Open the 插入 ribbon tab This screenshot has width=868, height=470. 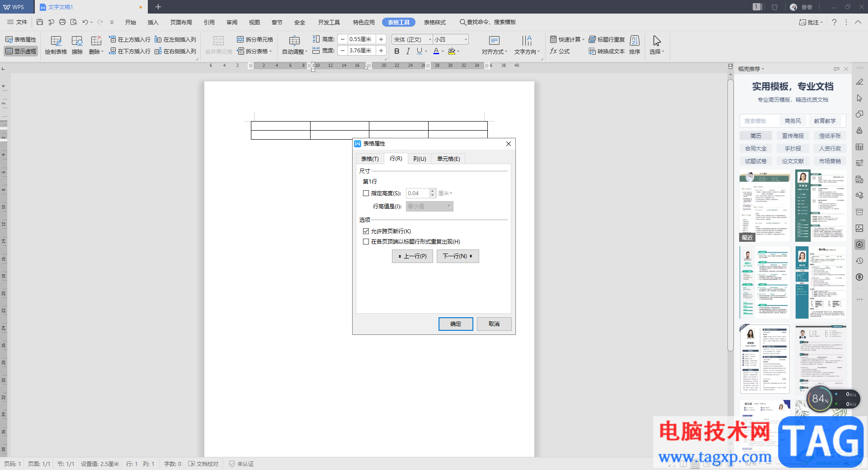click(x=153, y=22)
